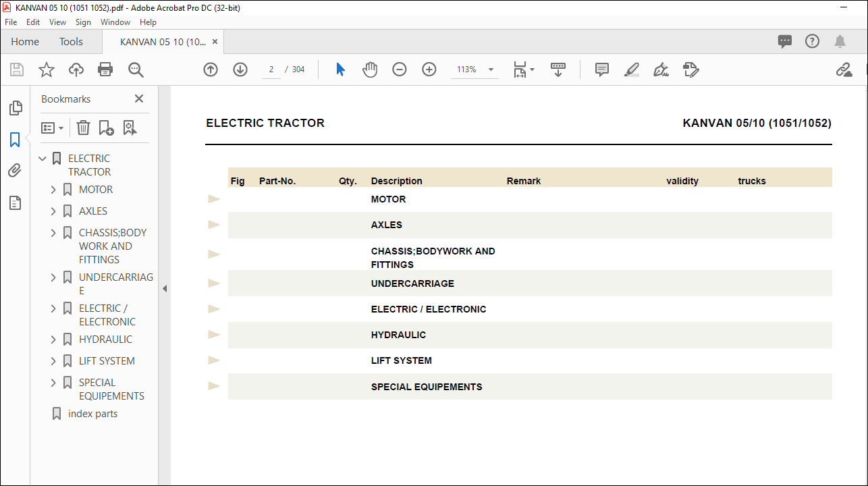Go to next page arrow
Viewport: 868px width, 486px height.
click(x=240, y=70)
